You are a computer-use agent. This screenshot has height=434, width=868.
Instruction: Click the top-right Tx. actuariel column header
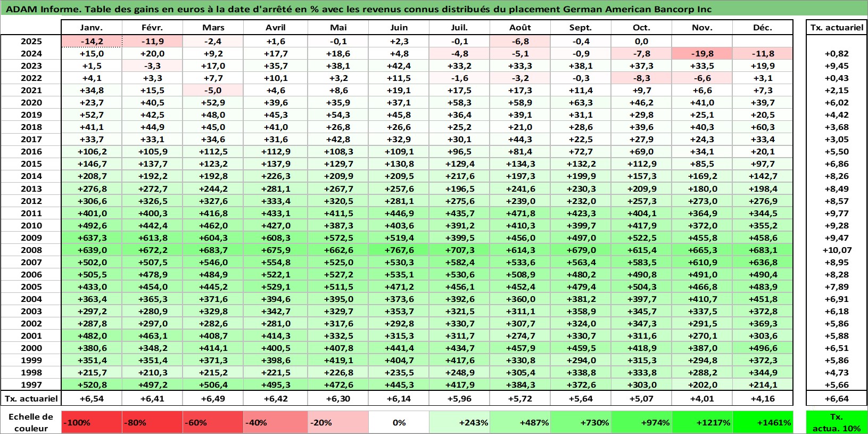tap(837, 28)
